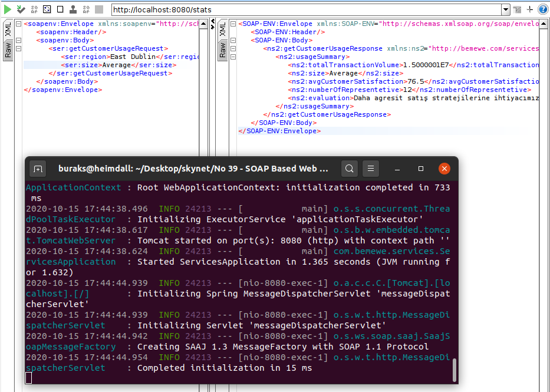Open terminal search with magnifier icon
The height and width of the screenshot is (392, 550).
pyautogui.click(x=349, y=168)
